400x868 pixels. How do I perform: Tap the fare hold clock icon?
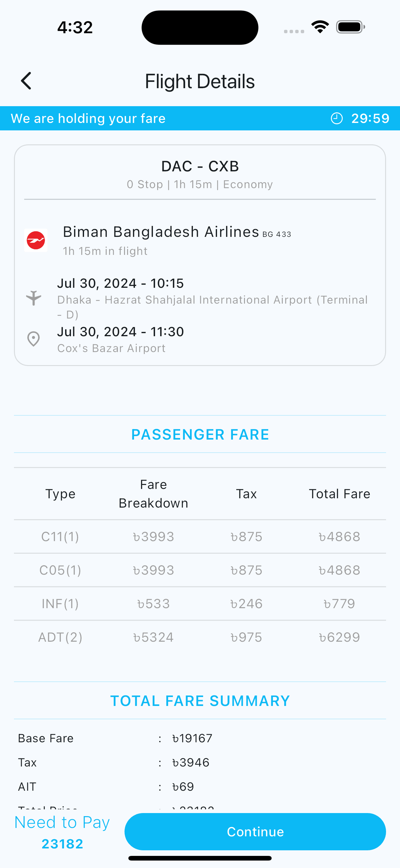click(337, 118)
